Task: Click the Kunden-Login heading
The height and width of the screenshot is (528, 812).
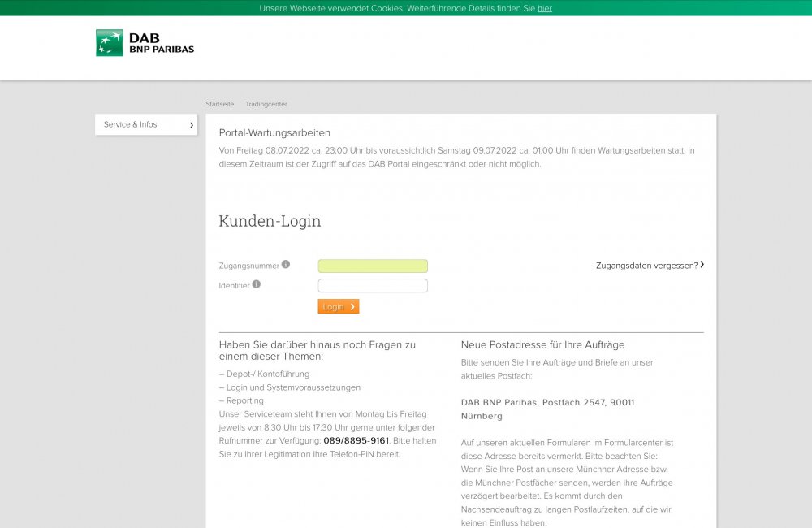Action: tap(270, 221)
